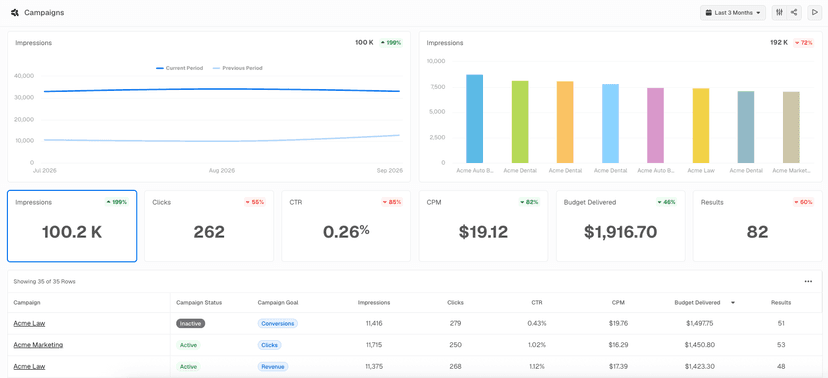Screen dimensions: 828x378
Task: Sort by the CTR table column header
Action: coord(537,303)
